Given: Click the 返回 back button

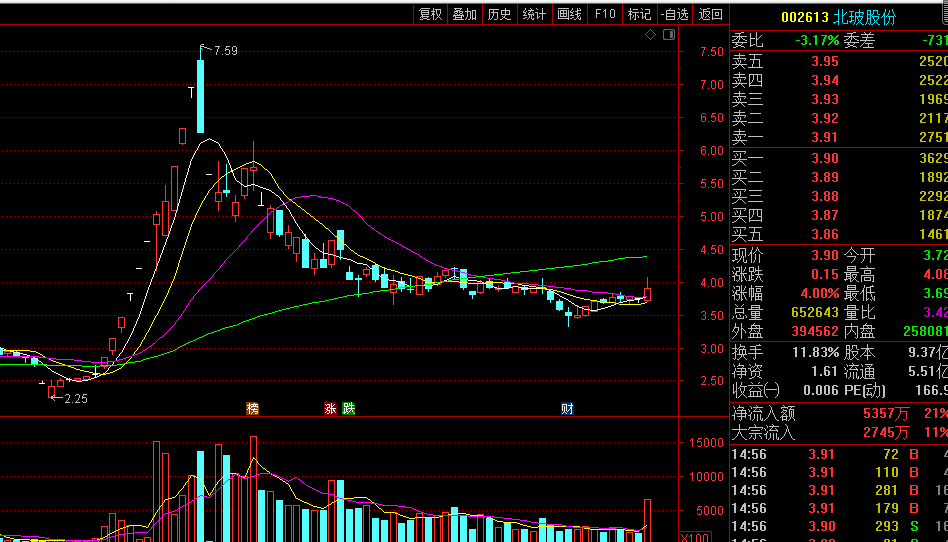Looking at the screenshot, I should point(710,15).
